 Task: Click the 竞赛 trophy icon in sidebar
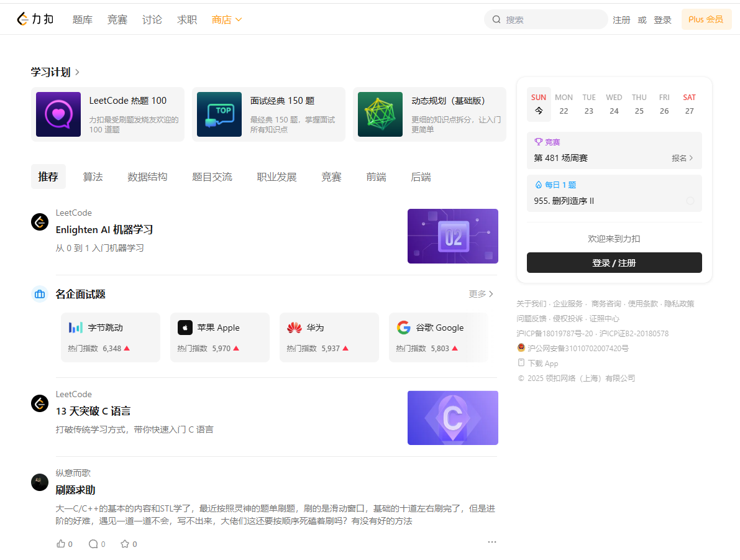click(x=539, y=142)
